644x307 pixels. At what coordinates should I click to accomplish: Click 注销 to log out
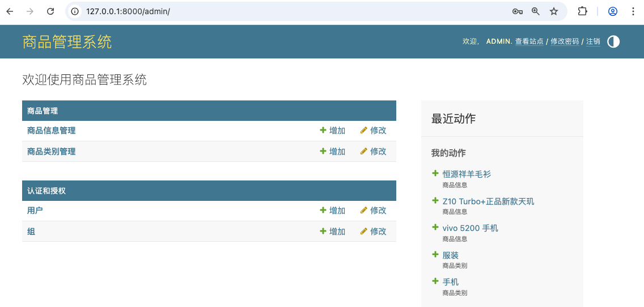[593, 41]
